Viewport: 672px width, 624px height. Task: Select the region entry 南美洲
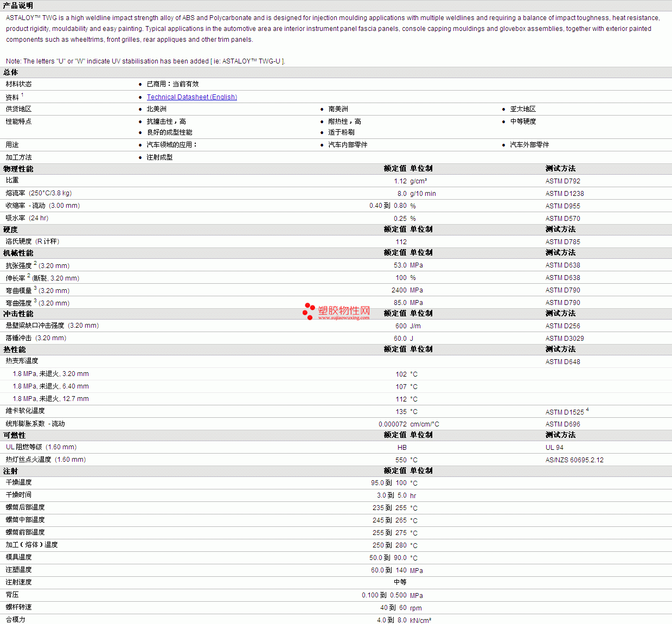[x=338, y=109]
